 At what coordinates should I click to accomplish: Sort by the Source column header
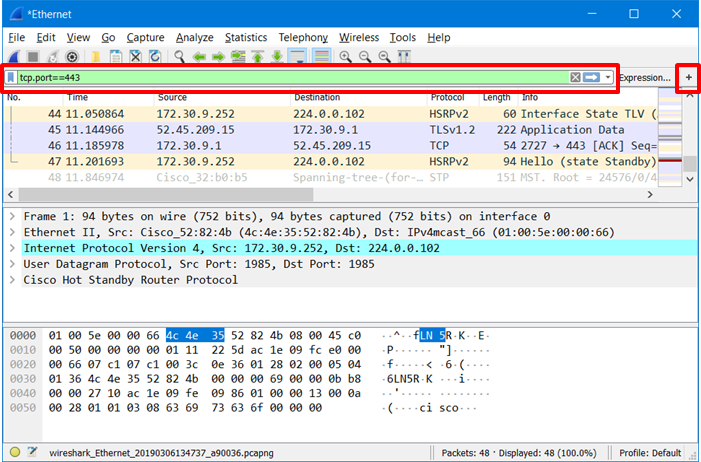(x=222, y=97)
